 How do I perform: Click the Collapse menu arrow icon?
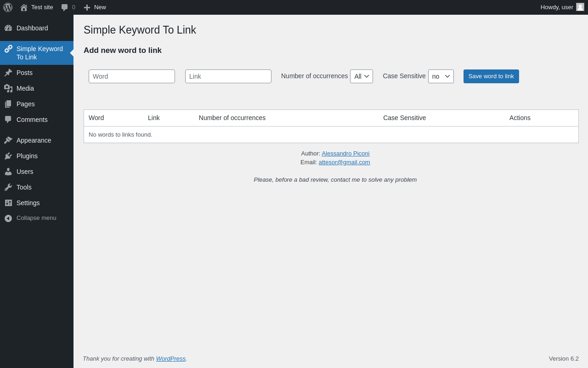tap(8, 218)
